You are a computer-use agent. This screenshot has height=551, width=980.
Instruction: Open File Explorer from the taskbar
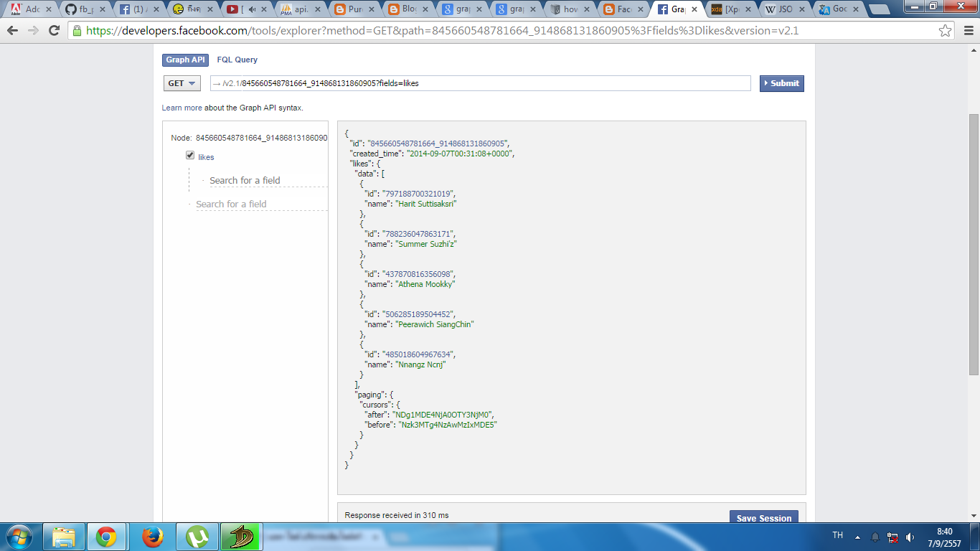coord(64,537)
